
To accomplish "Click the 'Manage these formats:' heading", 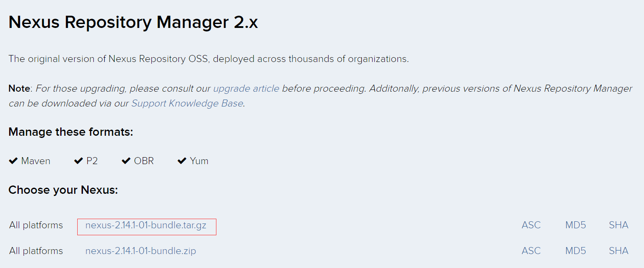I will tap(71, 132).
